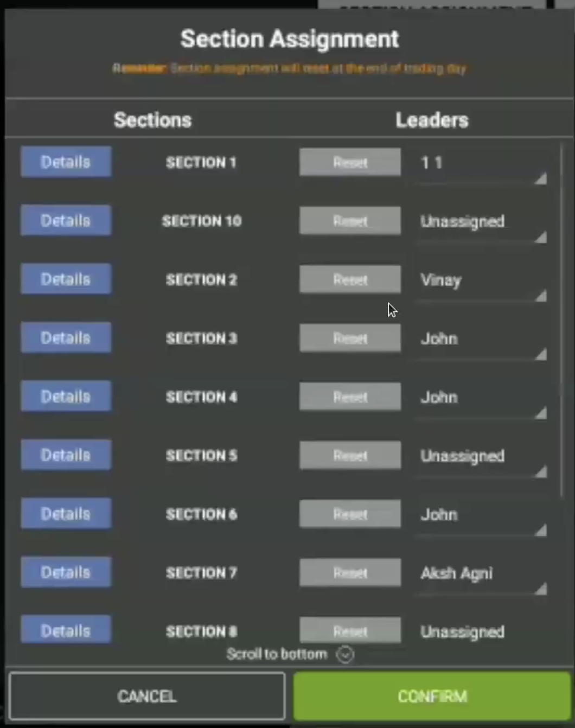Reset Section 6 leader assignment
This screenshot has width=575, height=728.
pos(350,514)
